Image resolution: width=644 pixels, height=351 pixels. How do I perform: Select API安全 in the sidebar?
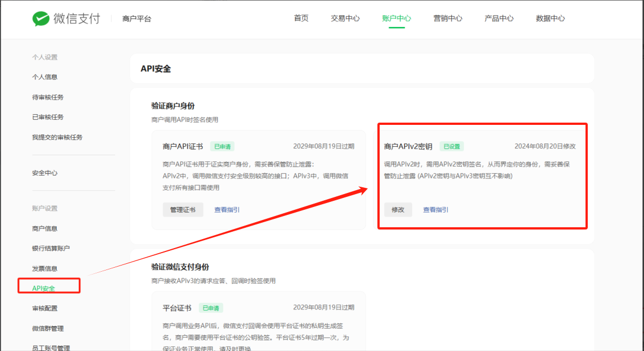coord(44,289)
